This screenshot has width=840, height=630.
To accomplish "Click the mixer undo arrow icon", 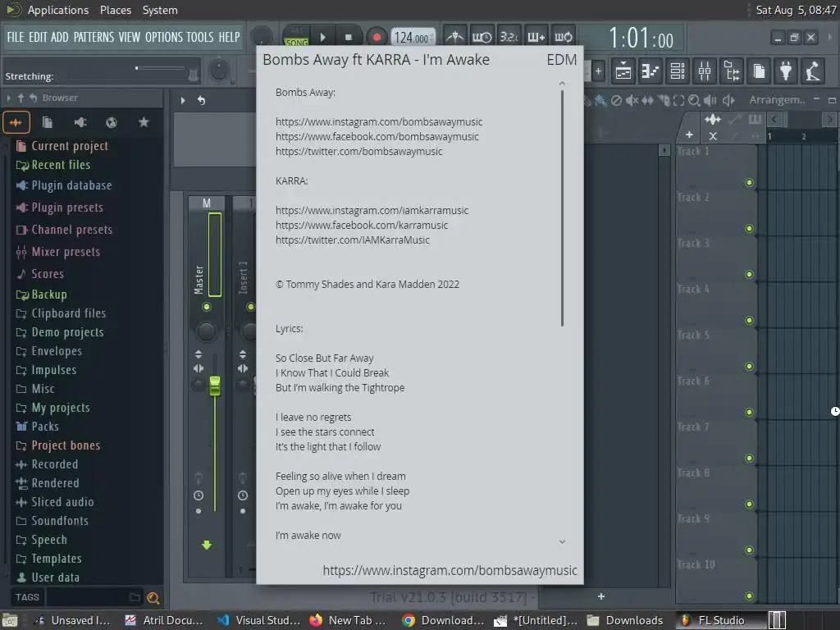I will [201, 100].
